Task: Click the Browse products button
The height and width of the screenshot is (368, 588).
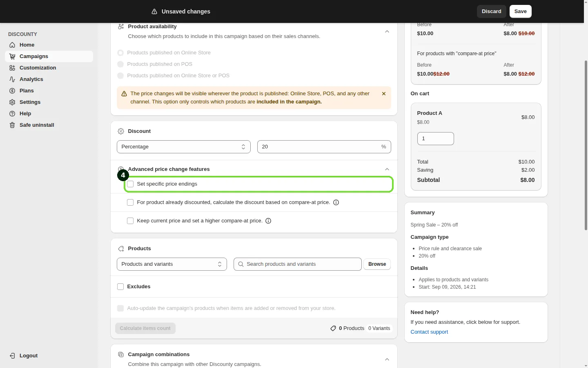Action: coord(377,264)
